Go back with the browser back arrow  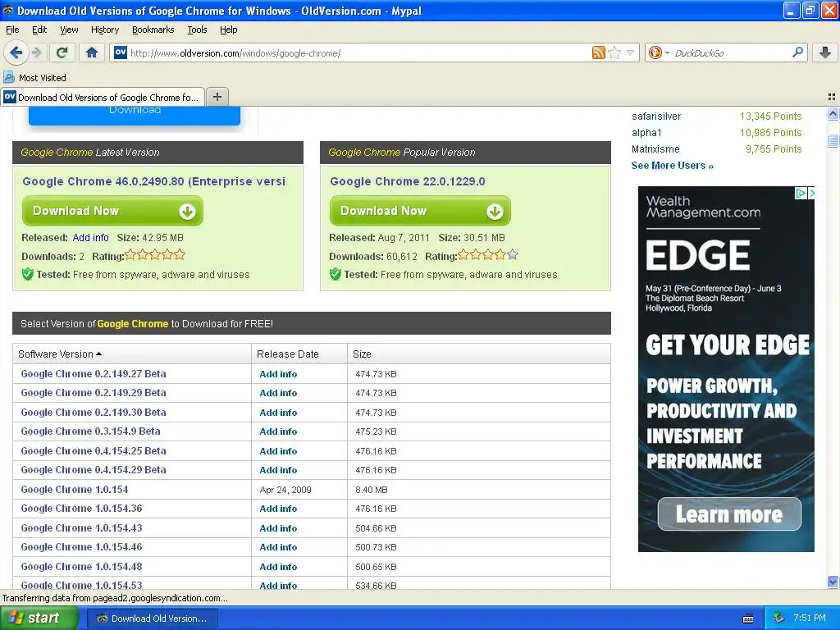(16, 52)
